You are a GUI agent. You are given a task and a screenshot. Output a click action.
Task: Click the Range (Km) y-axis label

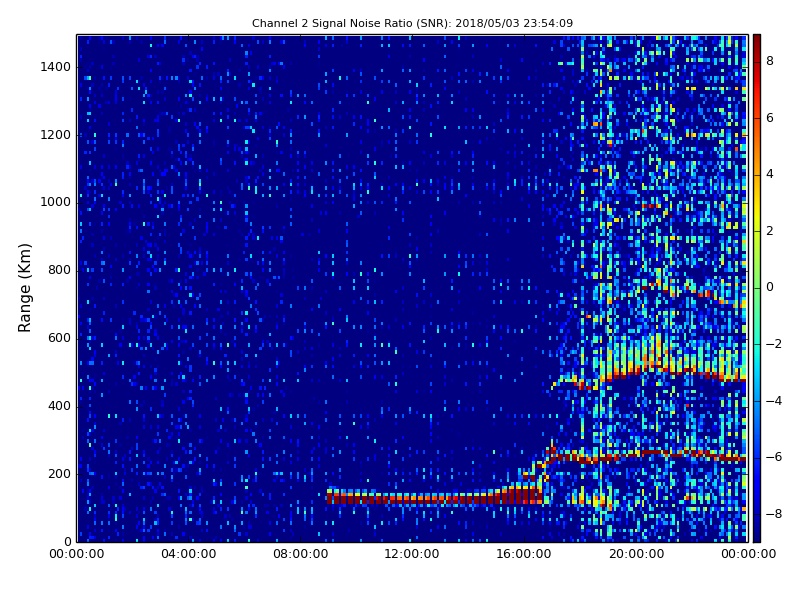24,288
